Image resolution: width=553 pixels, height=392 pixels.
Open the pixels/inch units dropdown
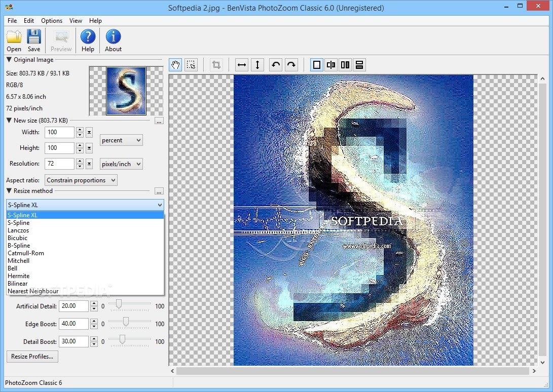tap(121, 164)
